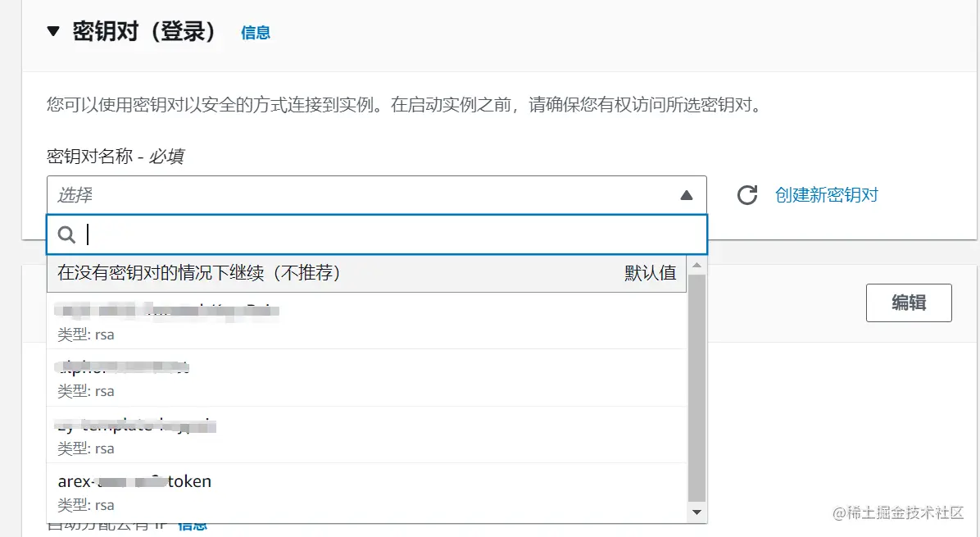
Task: Click the 密钥对（登录） heading title
Action: (x=144, y=32)
